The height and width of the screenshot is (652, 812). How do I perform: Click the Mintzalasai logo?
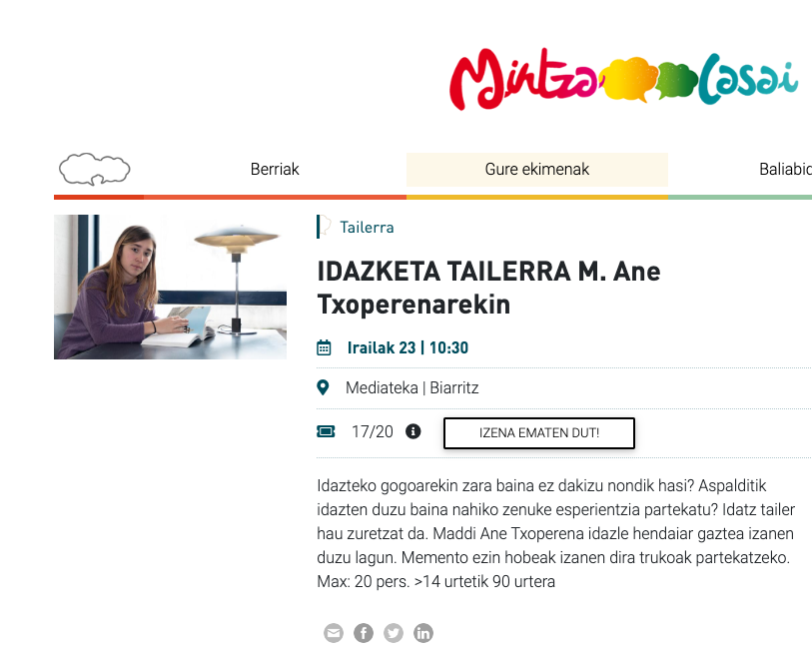point(624,79)
